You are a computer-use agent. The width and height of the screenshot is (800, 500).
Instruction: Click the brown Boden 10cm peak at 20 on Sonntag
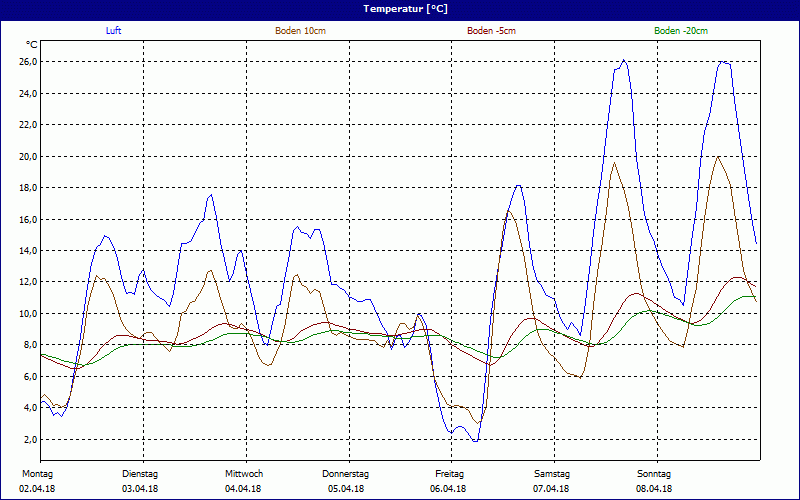tap(718, 157)
